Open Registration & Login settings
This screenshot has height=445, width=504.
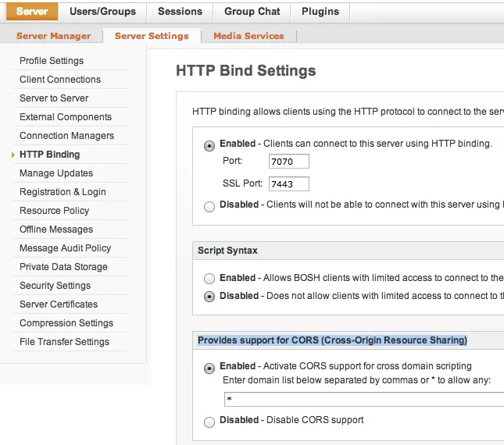coord(63,192)
